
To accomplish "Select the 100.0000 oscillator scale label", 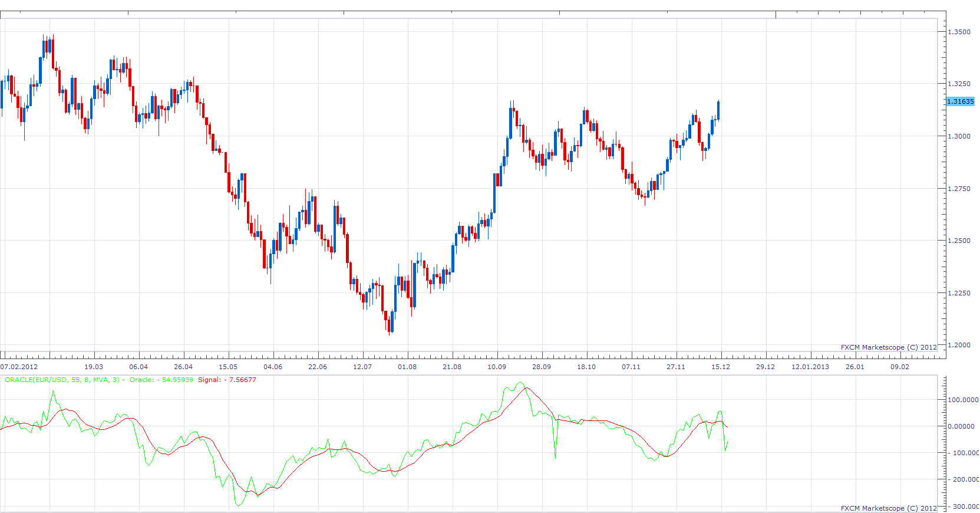I will (963, 400).
